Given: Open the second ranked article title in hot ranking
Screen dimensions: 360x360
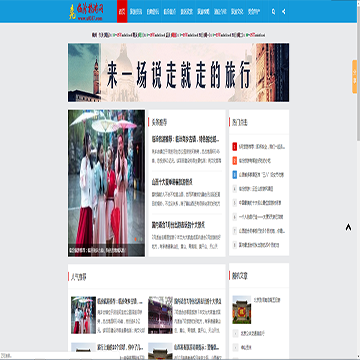Looking at the screenshot, I should click(x=255, y=161).
